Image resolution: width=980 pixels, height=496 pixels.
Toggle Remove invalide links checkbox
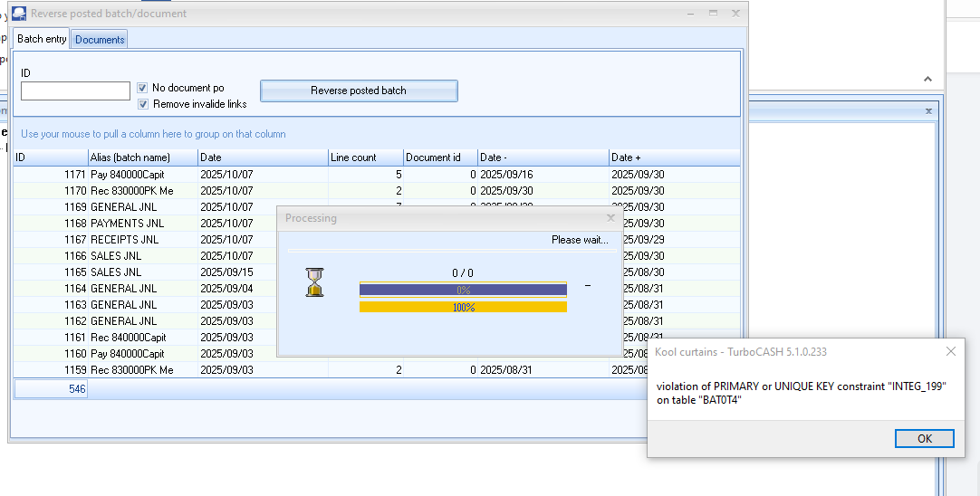tap(142, 104)
